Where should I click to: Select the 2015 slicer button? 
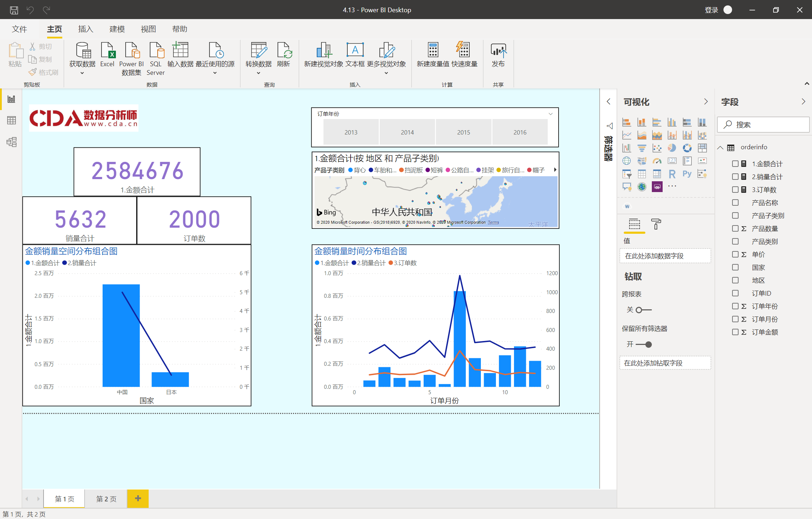click(x=464, y=132)
